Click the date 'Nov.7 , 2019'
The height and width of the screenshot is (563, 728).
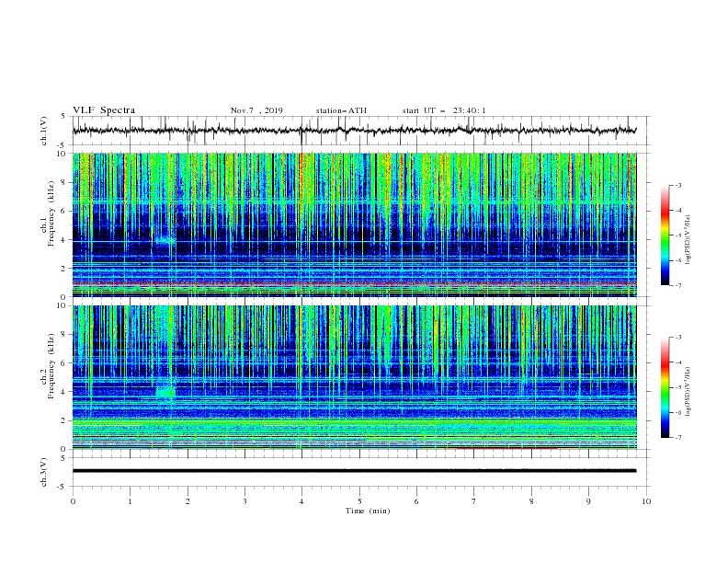(x=256, y=110)
